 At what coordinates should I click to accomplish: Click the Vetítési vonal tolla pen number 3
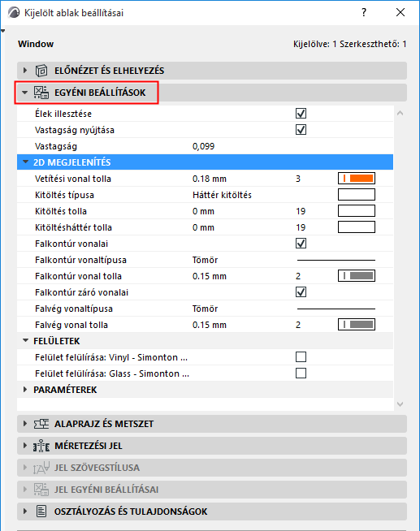pos(298,179)
